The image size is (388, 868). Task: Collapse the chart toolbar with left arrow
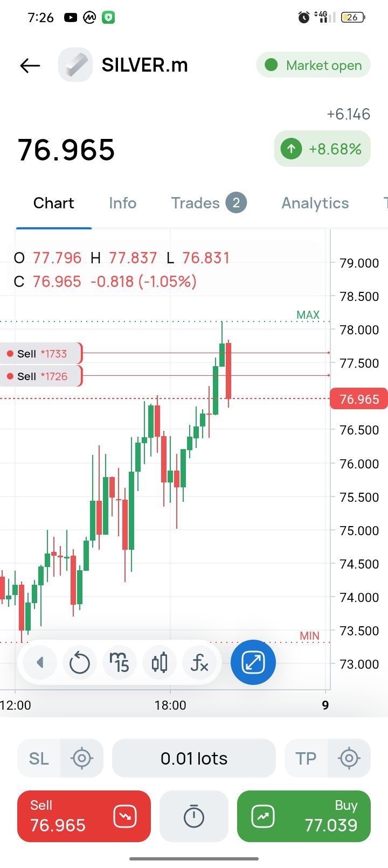[40, 662]
